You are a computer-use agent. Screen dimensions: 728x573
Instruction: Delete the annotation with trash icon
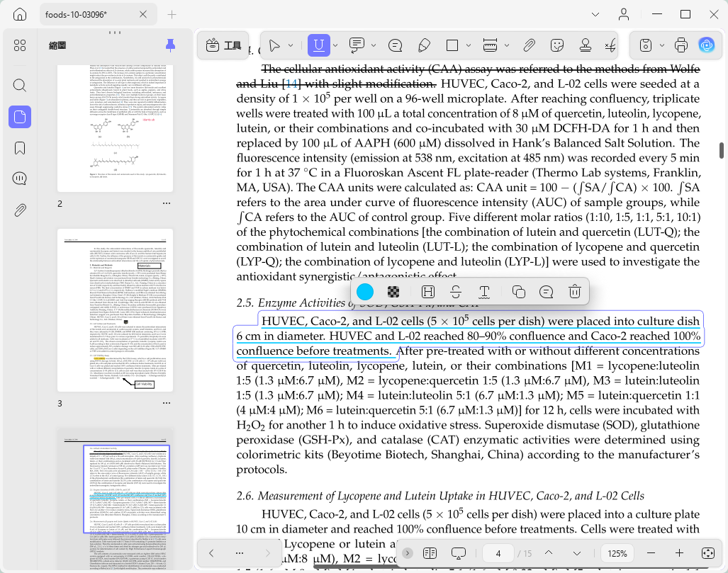coord(574,292)
